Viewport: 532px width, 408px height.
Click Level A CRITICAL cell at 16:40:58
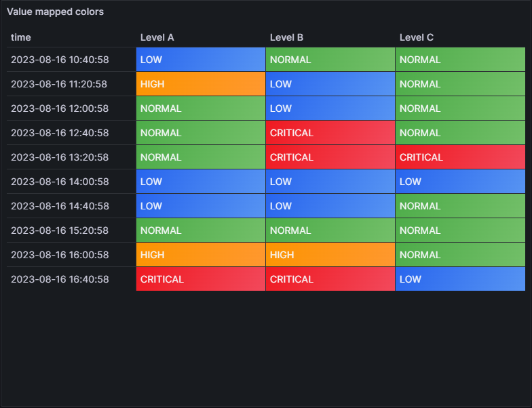point(200,279)
